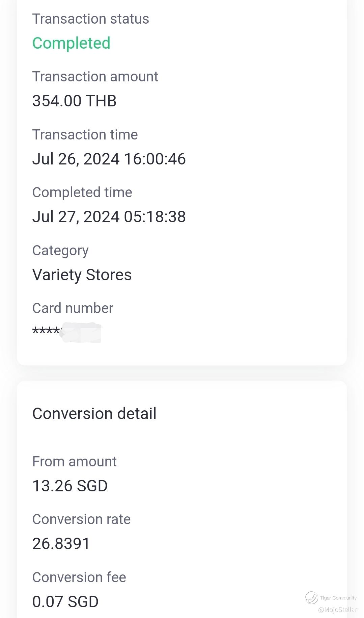Select the 0.07 SGD conversion fee
Image resolution: width=364 pixels, height=618 pixels.
(65, 602)
